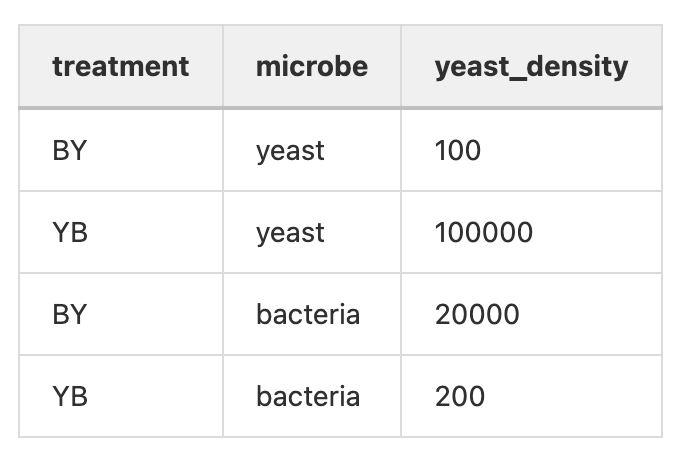Select the value 100 cell
This screenshot has height=452, width=682.
point(532,150)
